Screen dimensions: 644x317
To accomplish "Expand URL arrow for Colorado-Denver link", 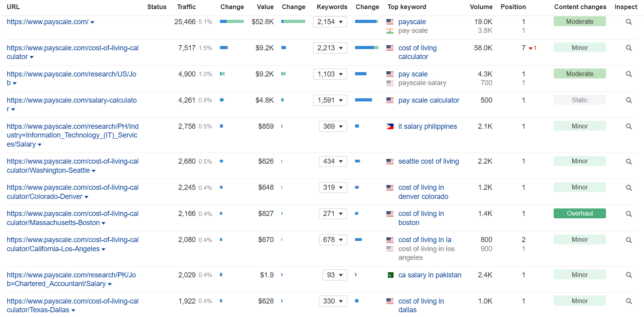I will coord(86,197).
